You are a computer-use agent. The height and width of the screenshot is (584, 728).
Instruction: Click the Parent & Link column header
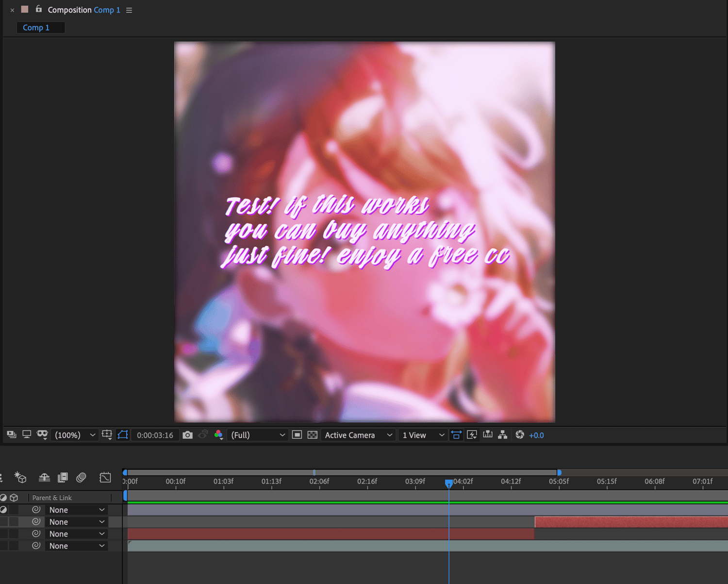[52, 498]
